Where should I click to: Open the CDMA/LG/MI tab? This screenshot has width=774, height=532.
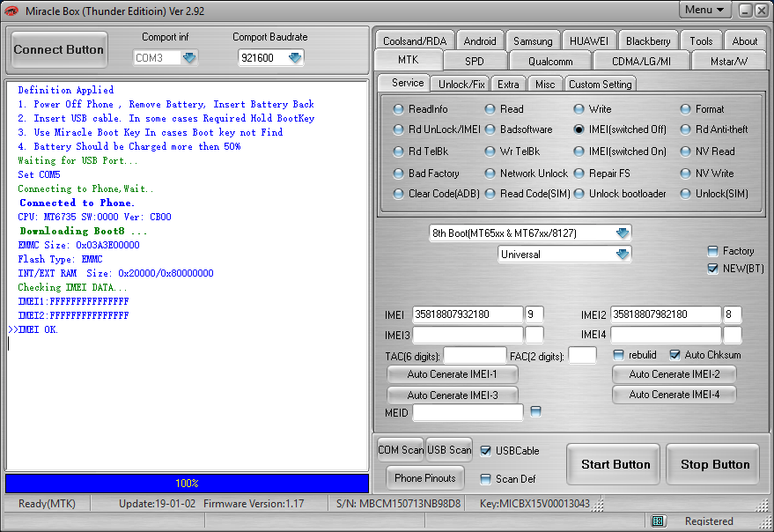(641, 62)
